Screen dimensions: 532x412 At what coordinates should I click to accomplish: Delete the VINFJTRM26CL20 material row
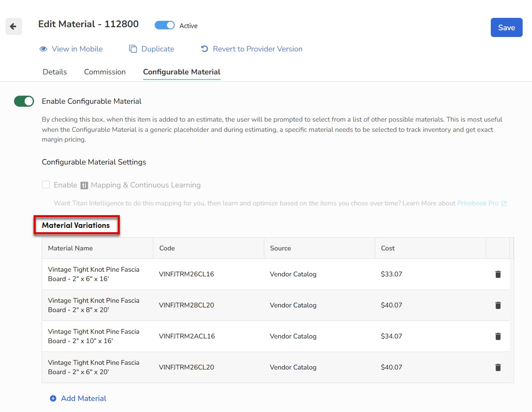[498, 367]
